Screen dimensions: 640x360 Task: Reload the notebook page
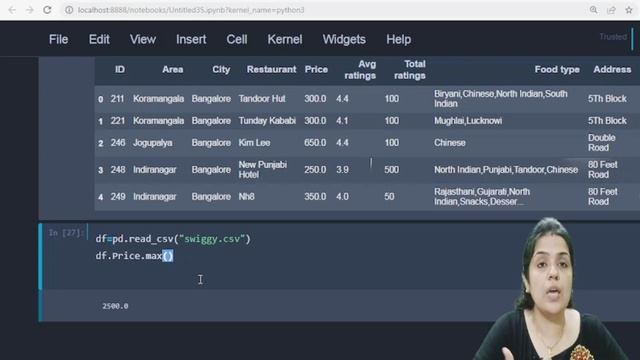click(x=47, y=10)
